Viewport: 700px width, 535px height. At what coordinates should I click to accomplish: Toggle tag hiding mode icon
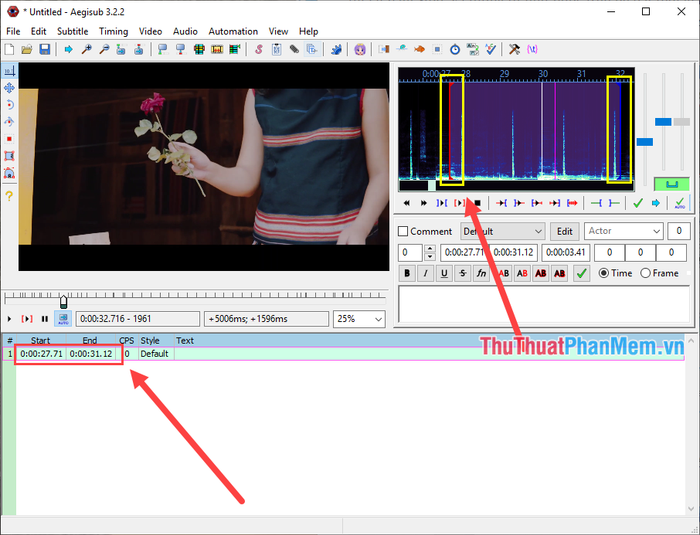(x=532, y=49)
